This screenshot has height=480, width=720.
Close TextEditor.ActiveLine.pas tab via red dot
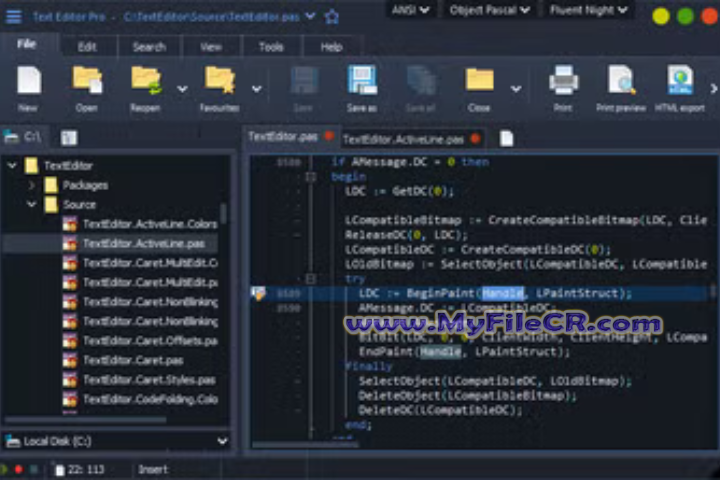tap(476, 138)
